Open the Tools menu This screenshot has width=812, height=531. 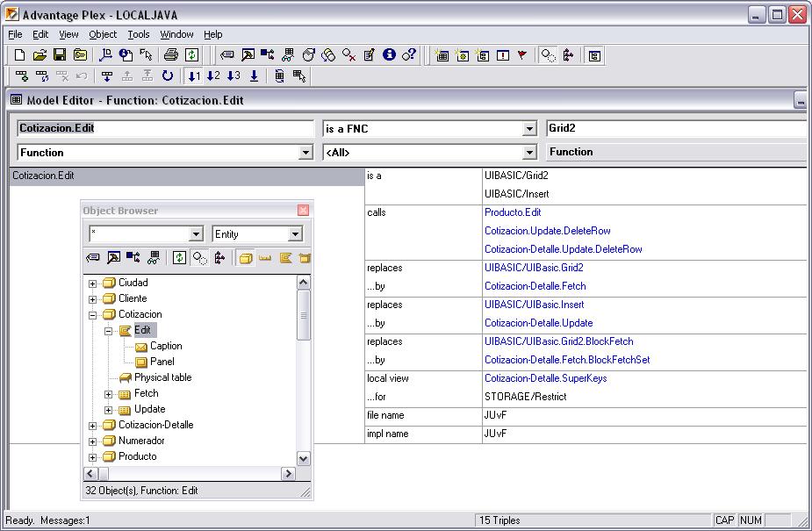pos(139,34)
